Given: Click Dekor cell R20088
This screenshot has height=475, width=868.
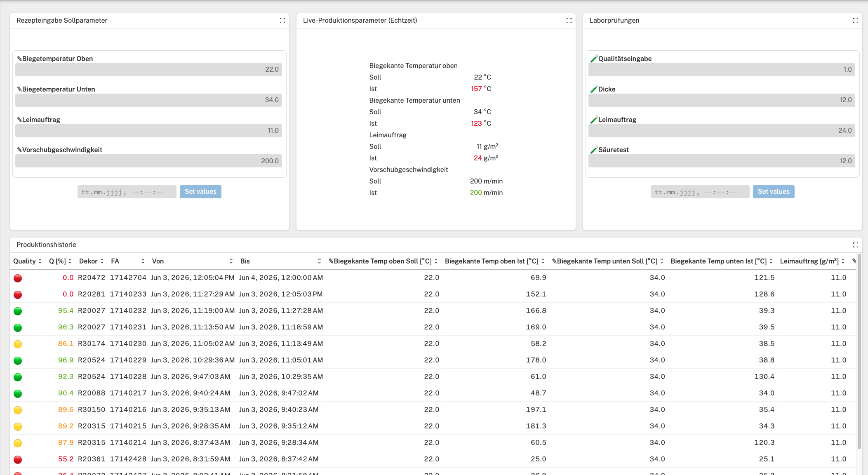Looking at the screenshot, I should click(x=92, y=393).
